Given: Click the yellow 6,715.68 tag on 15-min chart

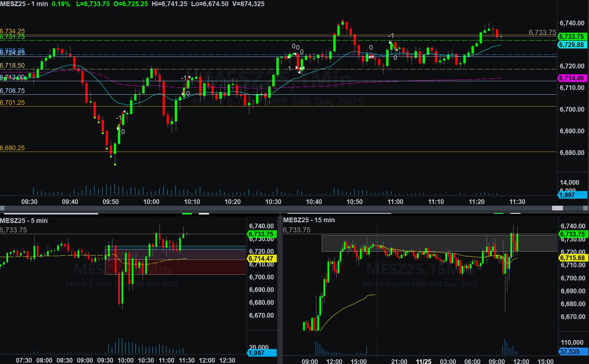Looking at the screenshot, I should point(572,258).
